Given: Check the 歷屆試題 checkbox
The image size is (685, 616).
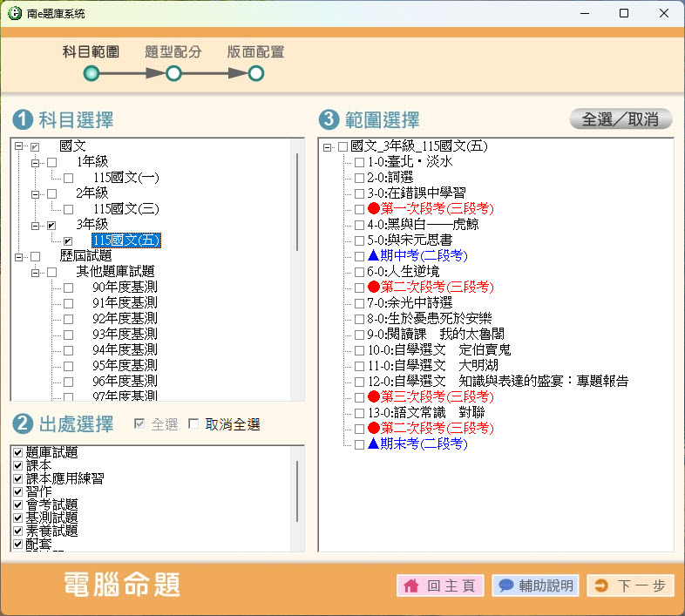Looking at the screenshot, I should tap(36, 256).
